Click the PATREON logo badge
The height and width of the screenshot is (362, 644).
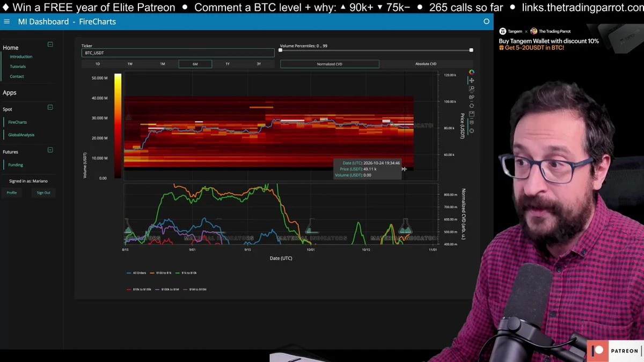point(615,351)
